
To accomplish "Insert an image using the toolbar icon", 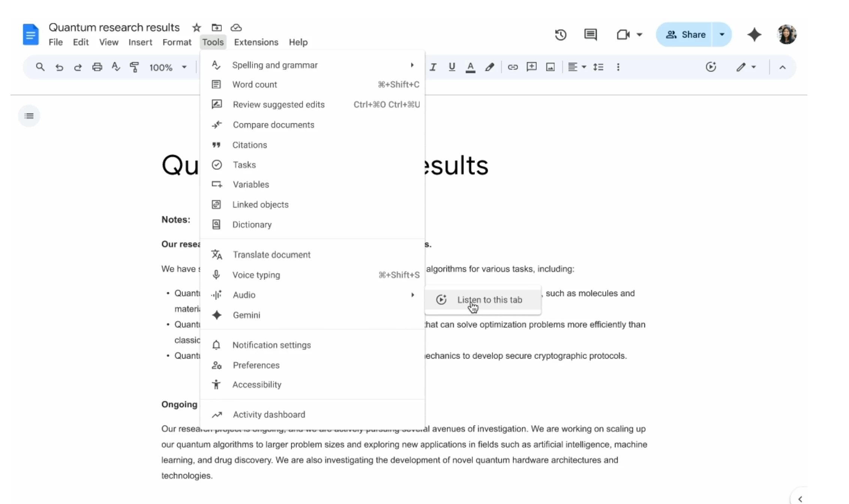I will (550, 67).
